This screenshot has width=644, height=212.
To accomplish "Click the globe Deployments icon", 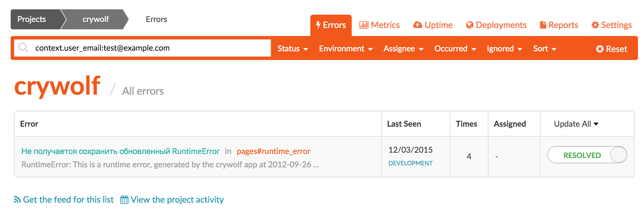I will coord(469,25).
